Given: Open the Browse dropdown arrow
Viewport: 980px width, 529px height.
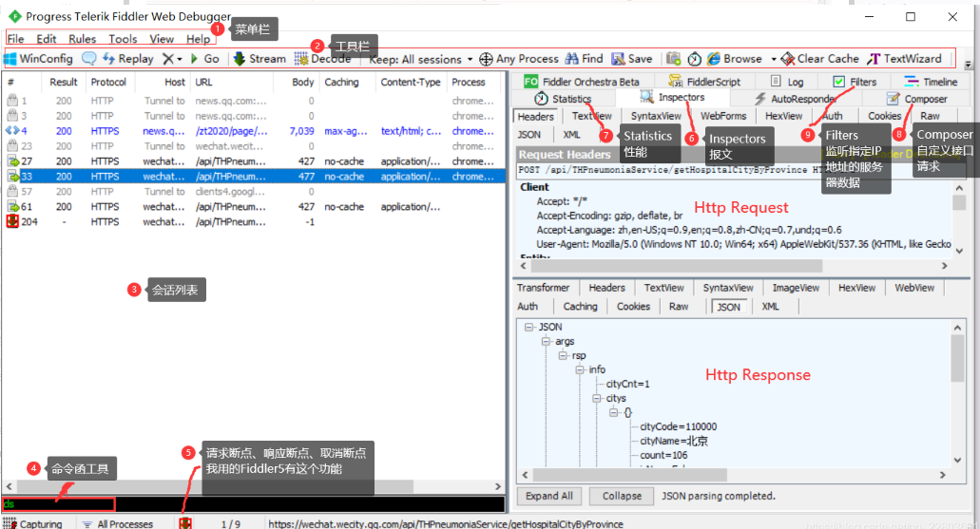Looking at the screenshot, I should [x=774, y=59].
